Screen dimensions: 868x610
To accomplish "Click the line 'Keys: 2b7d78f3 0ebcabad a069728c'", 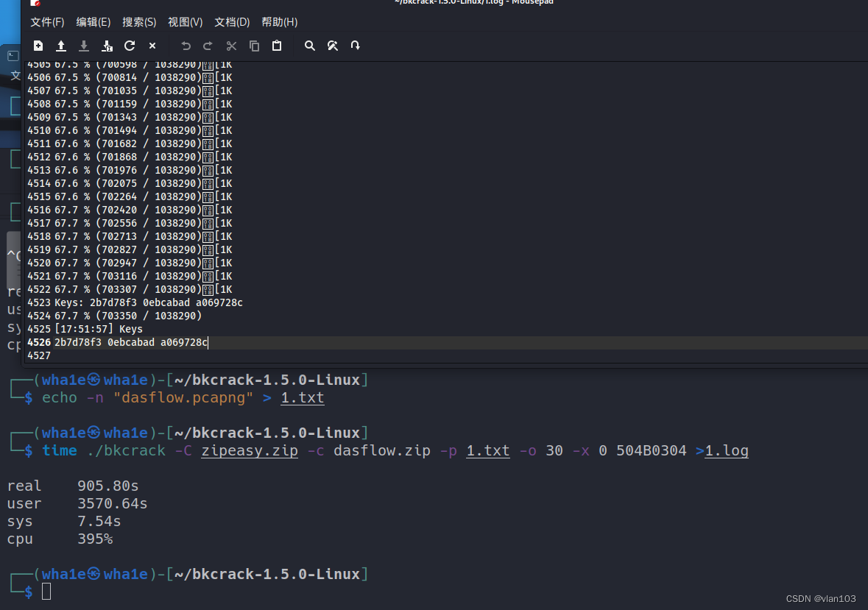I will [149, 302].
